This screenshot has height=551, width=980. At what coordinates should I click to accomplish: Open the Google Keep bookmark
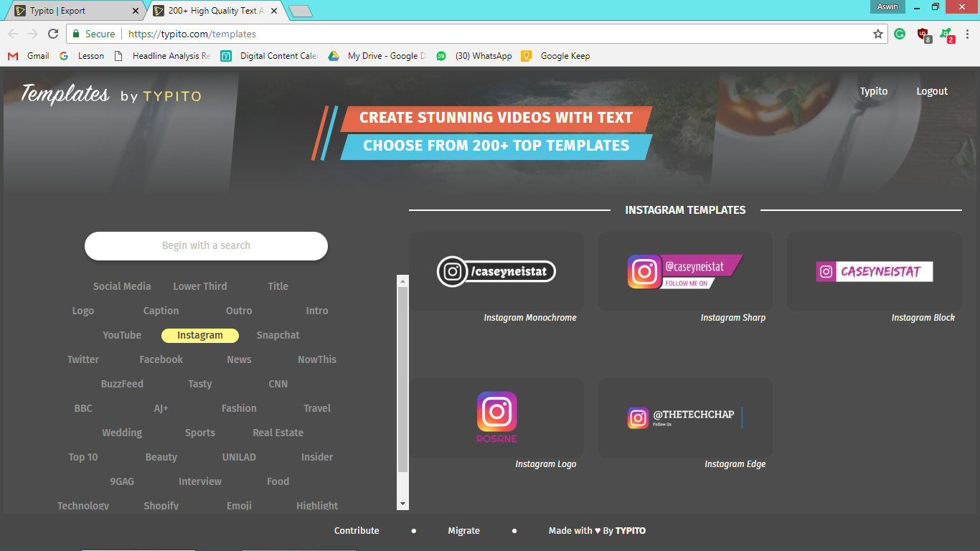click(x=556, y=56)
